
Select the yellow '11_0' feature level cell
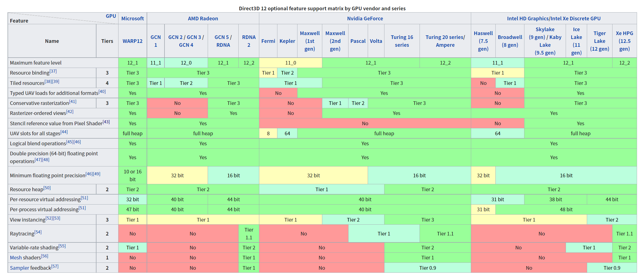click(x=290, y=63)
